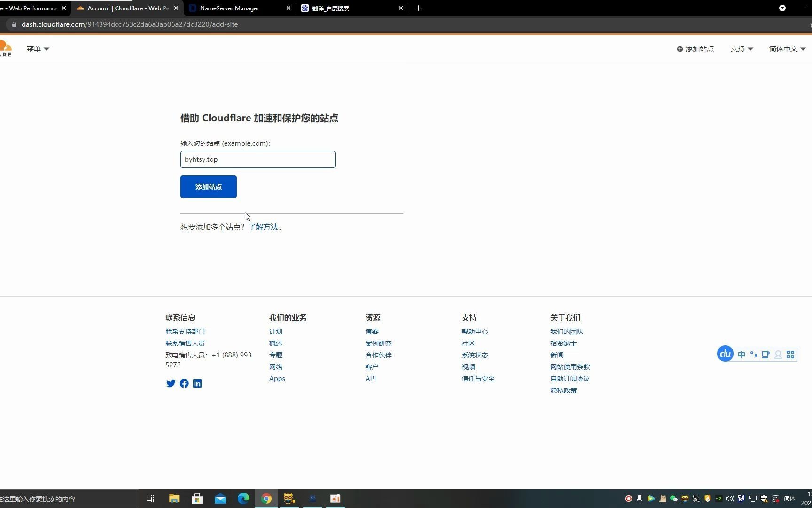Open WeChat from system tray
This screenshot has width=812, height=508.
(x=673, y=499)
